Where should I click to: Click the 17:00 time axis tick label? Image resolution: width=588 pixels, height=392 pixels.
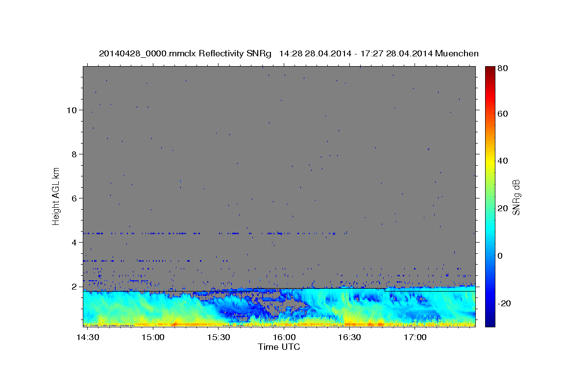(x=415, y=338)
